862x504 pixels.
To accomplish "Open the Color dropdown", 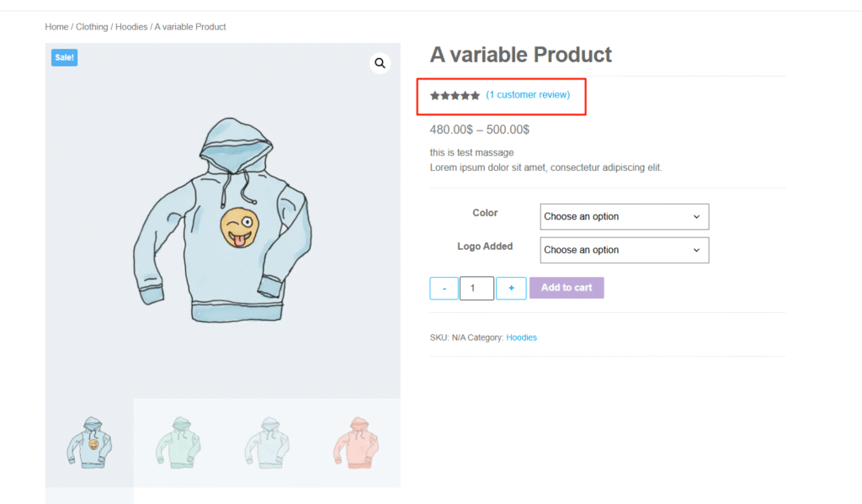I will tap(624, 216).
